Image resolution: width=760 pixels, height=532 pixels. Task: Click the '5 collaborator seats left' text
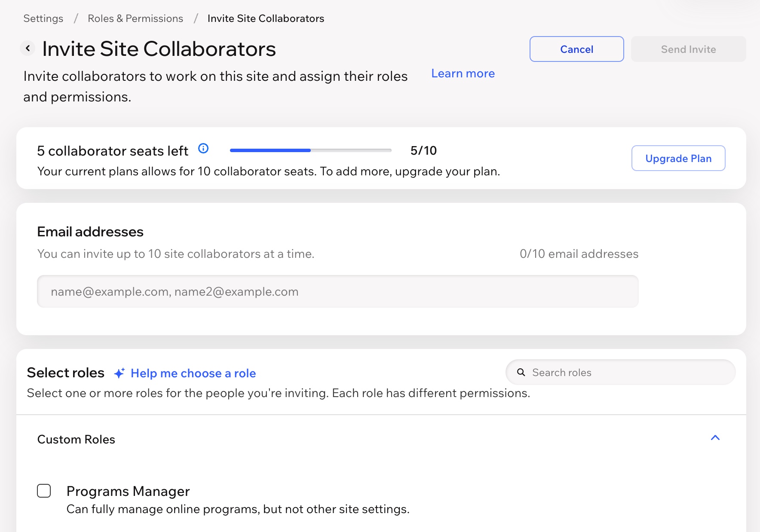pos(113,151)
